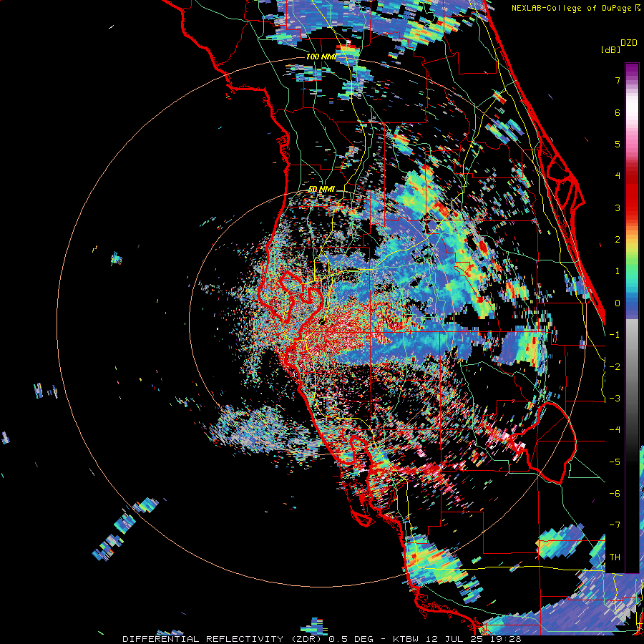644x644 pixels.
Task: Click the KTBW radar site identifier
Action: point(407,639)
